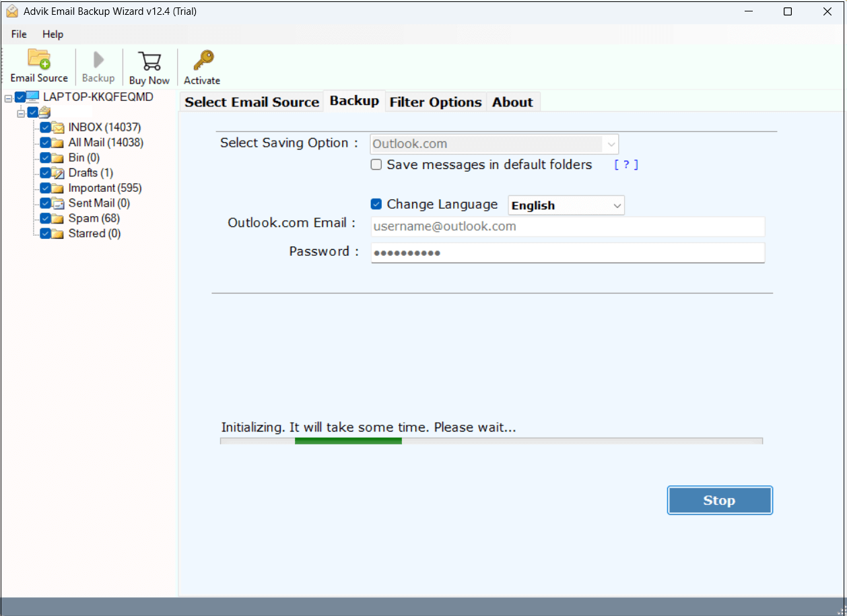Screen dimensions: 847x616
Task: Collapse the LAPTOP-KKQFEQMD tree node
Action: click(x=9, y=96)
